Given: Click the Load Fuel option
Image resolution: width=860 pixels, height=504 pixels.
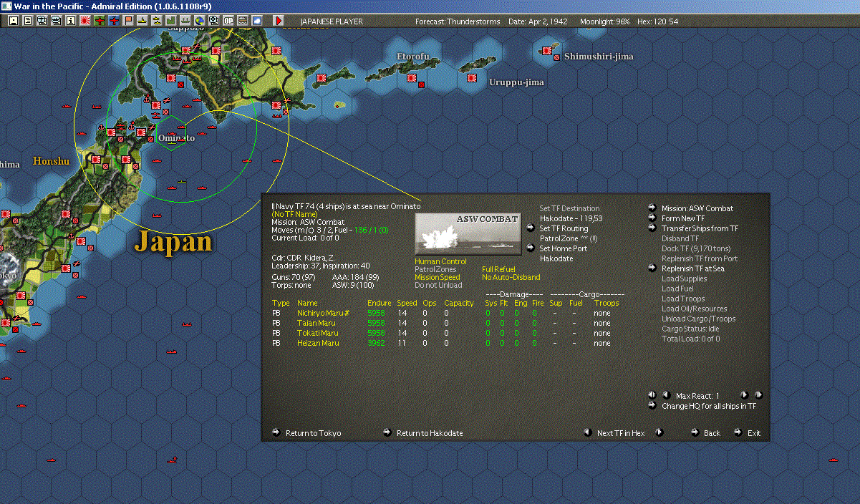Looking at the screenshot, I should pyautogui.click(x=677, y=289).
